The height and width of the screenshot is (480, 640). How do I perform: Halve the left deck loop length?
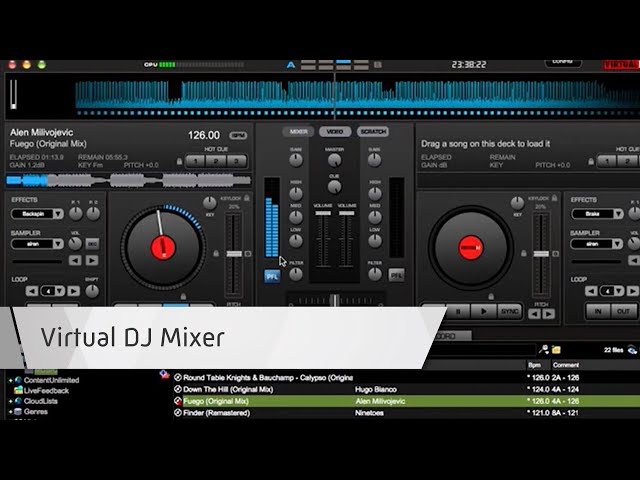point(32,291)
